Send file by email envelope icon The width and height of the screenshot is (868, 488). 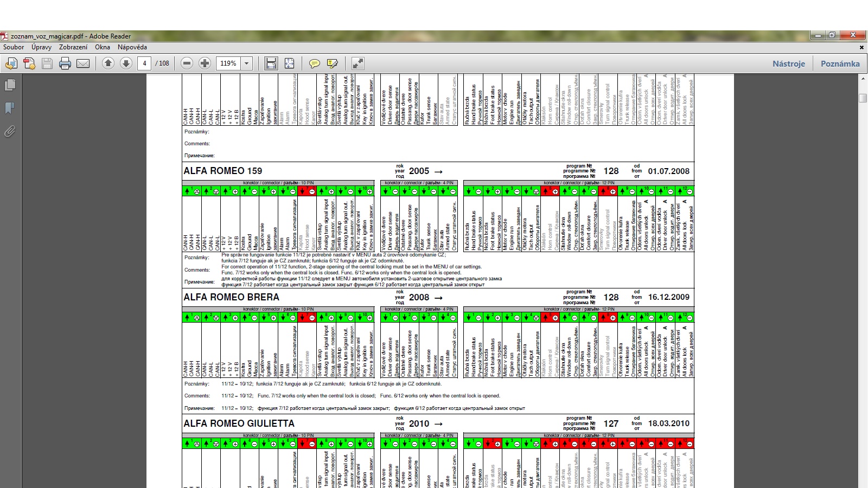pyautogui.click(x=83, y=63)
